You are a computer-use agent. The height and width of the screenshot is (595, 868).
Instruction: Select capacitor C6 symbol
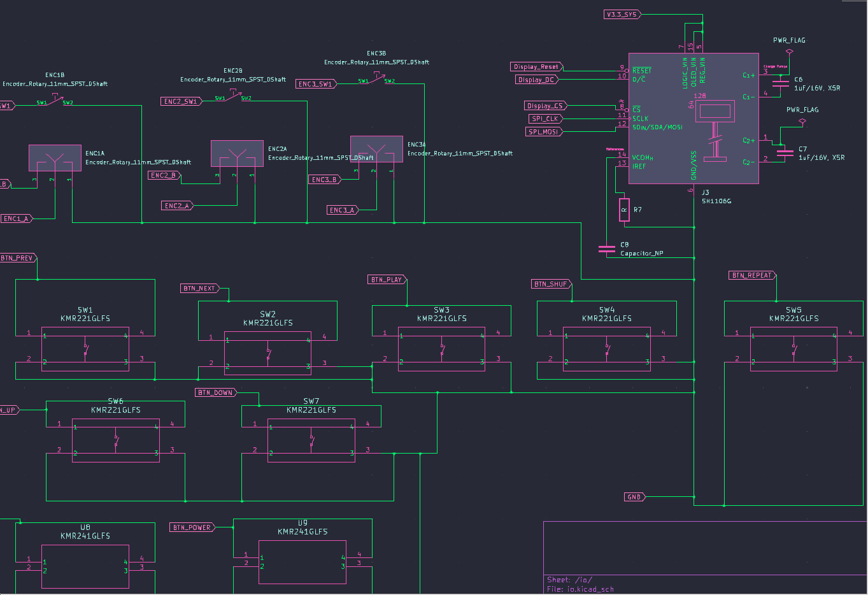click(780, 83)
